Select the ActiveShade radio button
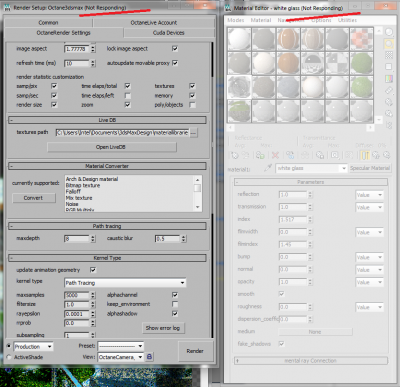 [x=9, y=357]
